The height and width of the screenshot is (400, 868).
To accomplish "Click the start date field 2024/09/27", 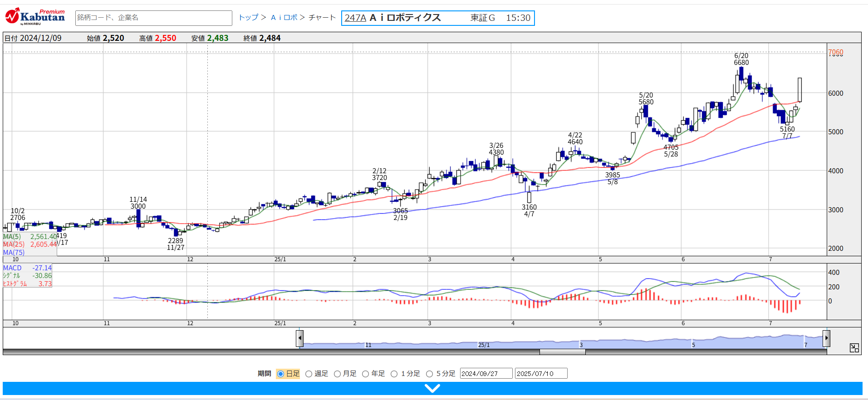I will click(x=486, y=373).
